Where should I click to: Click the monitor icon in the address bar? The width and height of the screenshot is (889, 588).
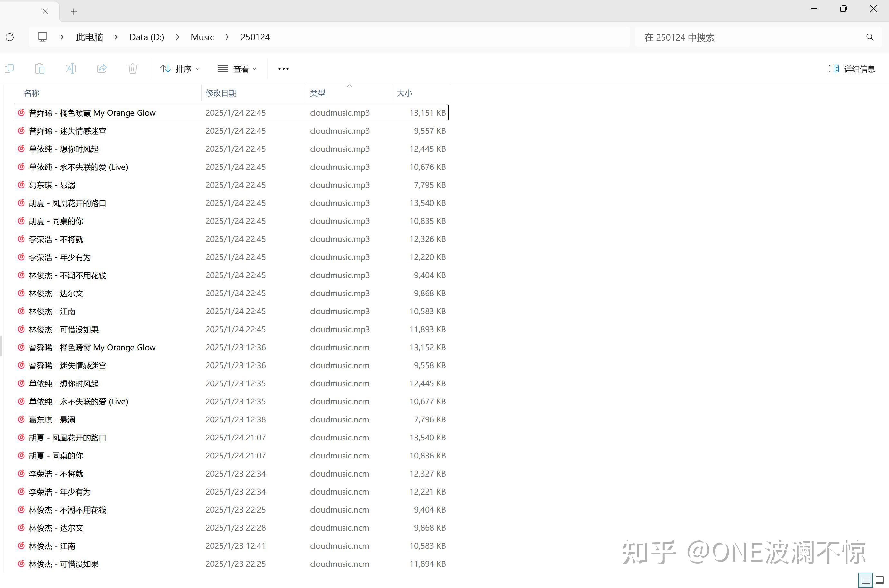click(x=42, y=37)
